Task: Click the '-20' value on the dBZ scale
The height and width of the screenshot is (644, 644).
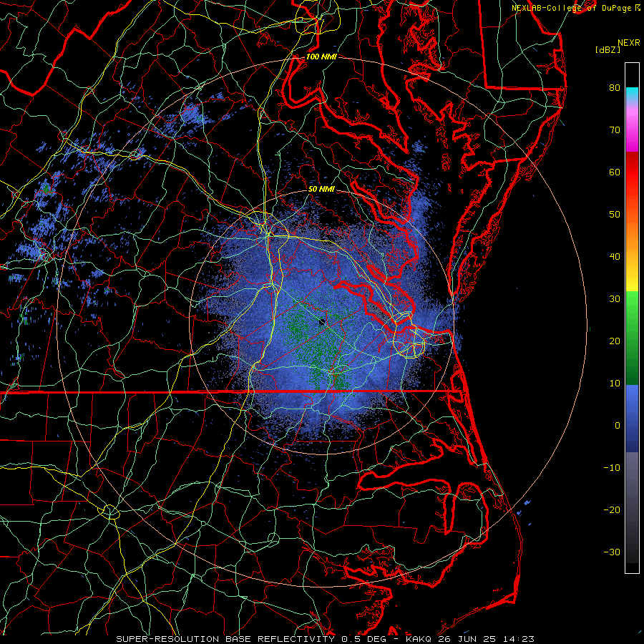Action: pyautogui.click(x=612, y=510)
